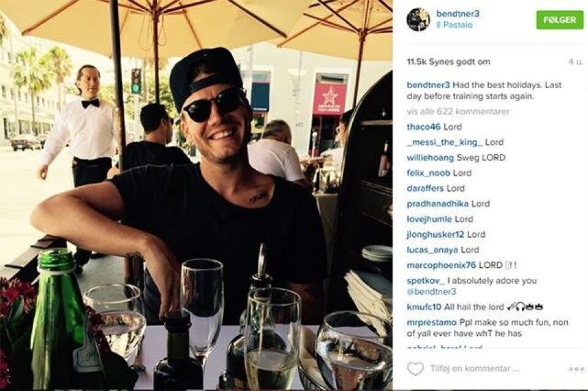Open mrprestamo commenter profile
The height and width of the screenshot is (391, 588).
coord(432,322)
